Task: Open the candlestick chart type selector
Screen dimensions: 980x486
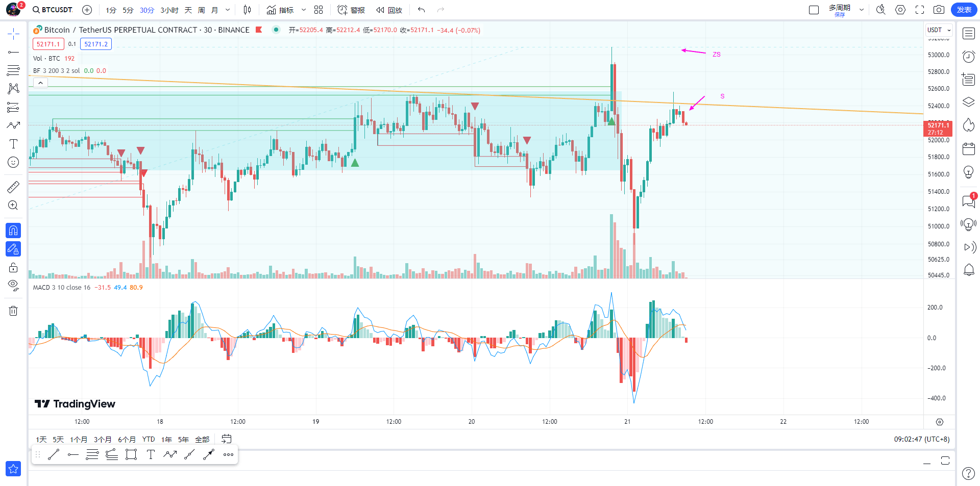Action: pyautogui.click(x=248, y=10)
